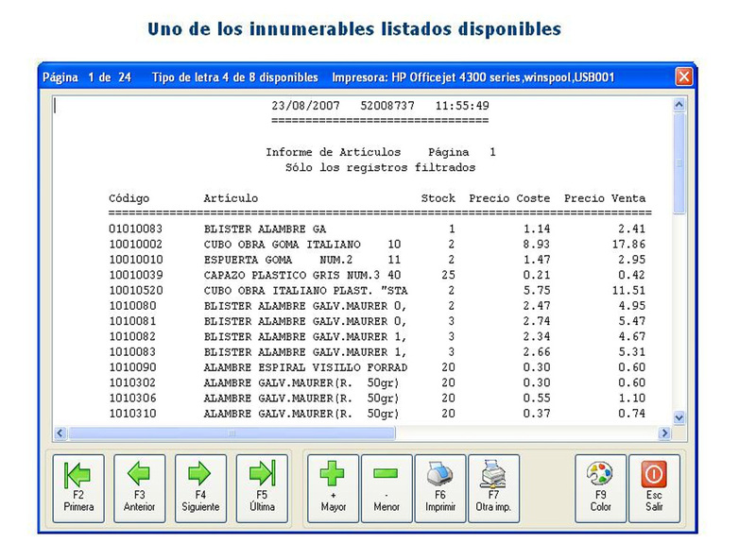Click the number 52008737 in report header
756x543 pixels.
(x=387, y=106)
